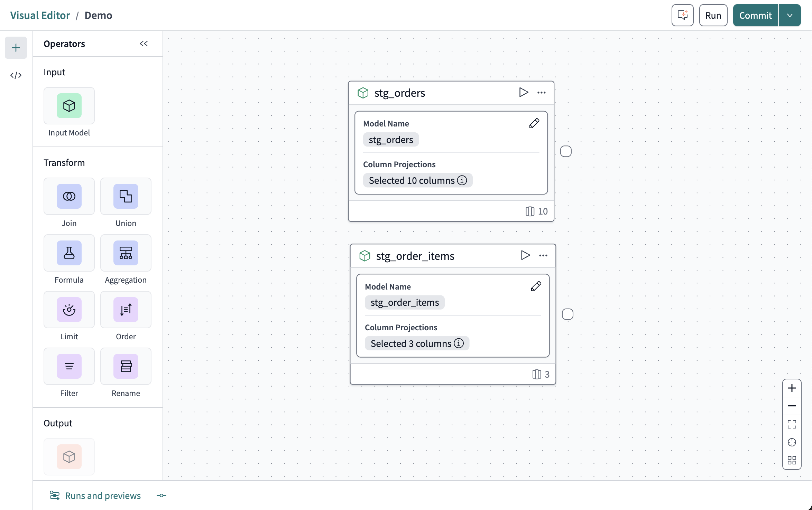Edit stg_order_items model name with pencil icon

click(x=536, y=286)
